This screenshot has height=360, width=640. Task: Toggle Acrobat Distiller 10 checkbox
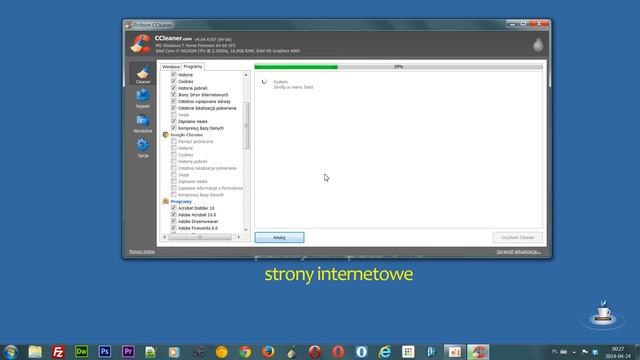tap(174, 208)
